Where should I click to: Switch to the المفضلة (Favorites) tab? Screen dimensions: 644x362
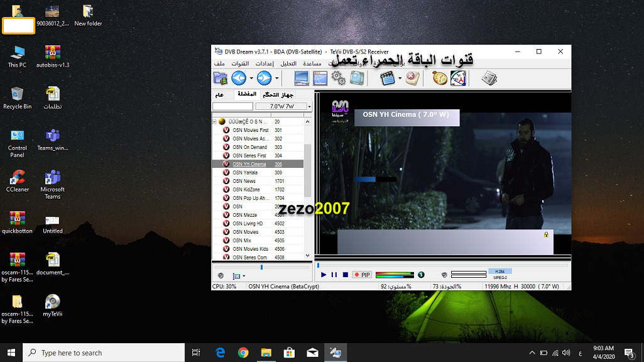(247, 94)
